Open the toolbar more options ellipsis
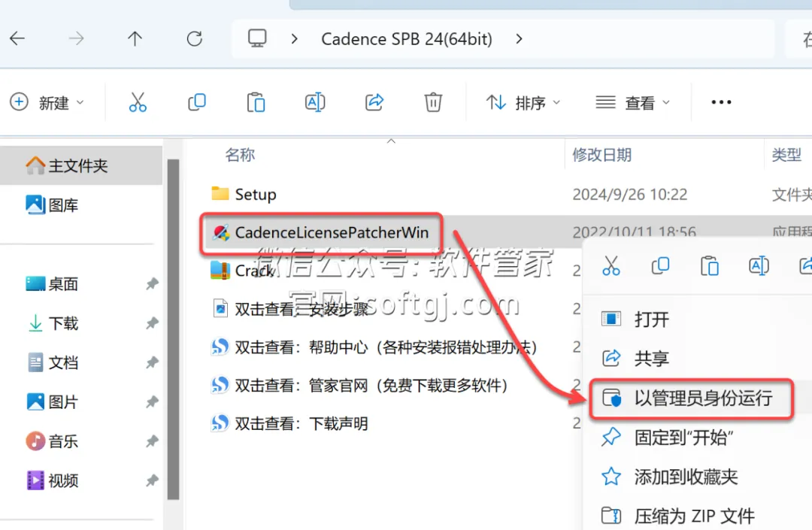 tap(721, 102)
